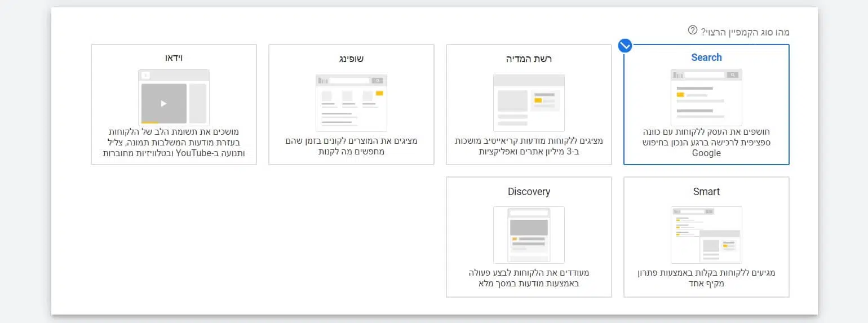868x323 pixels.
Task: Click the Smart title text
Action: 706,192
